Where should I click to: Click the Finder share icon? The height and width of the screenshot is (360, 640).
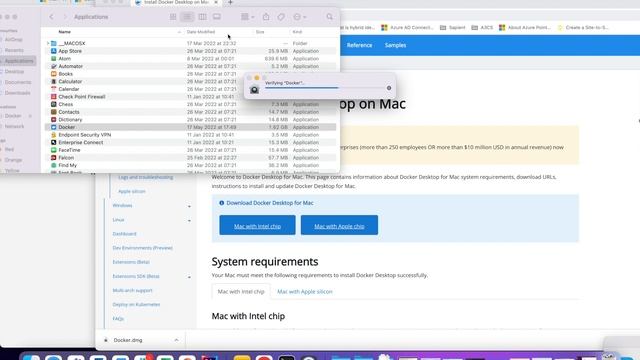point(266,17)
